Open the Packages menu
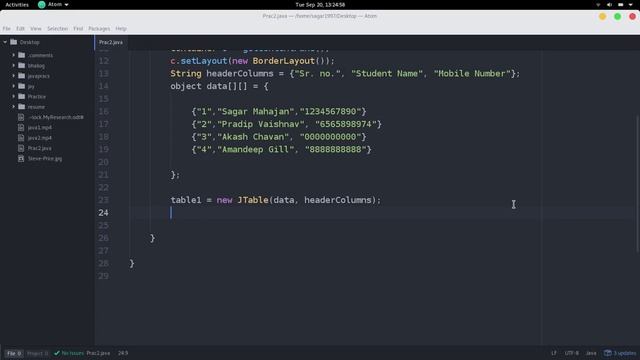Screen dimensions: 640x360 click(x=99, y=29)
